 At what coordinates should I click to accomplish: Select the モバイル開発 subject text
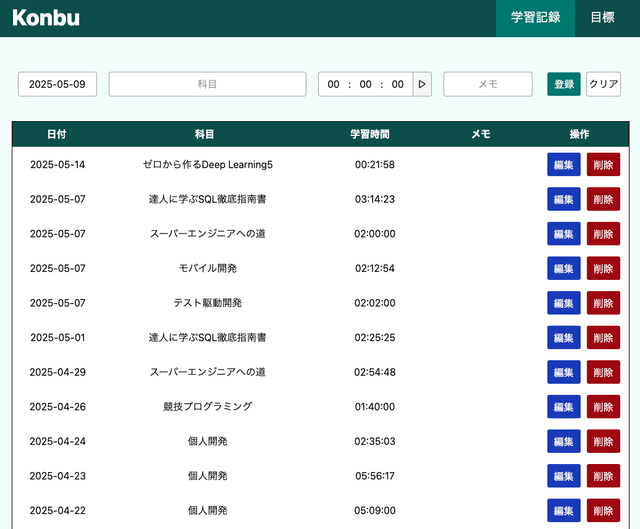[x=208, y=268]
